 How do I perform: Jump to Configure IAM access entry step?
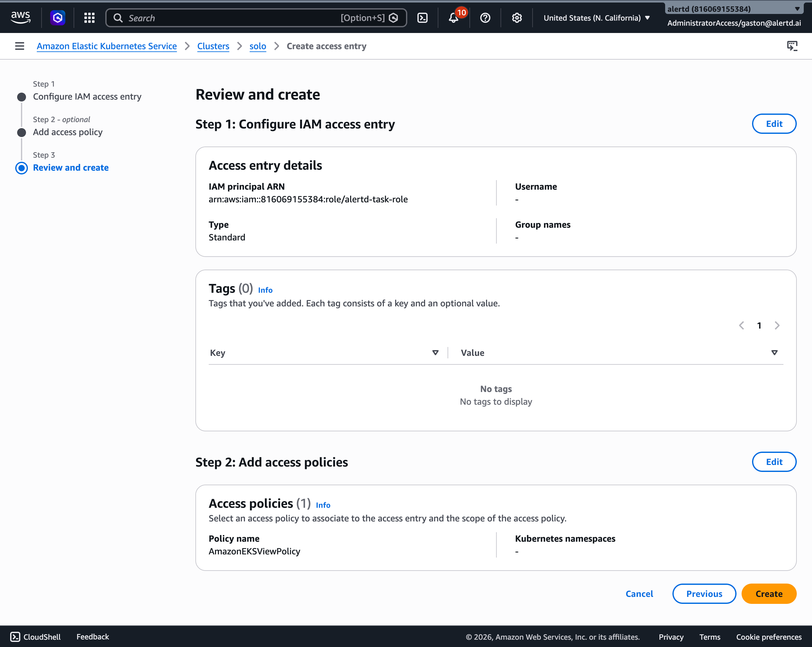87,96
